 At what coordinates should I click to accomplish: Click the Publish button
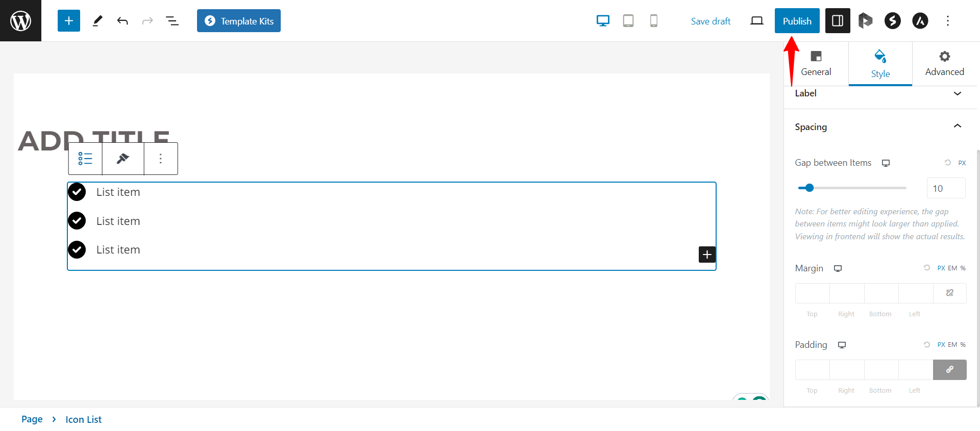click(797, 21)
